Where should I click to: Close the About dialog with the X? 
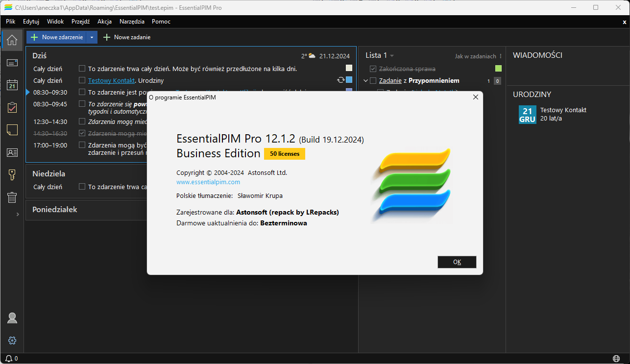(475, 97)
